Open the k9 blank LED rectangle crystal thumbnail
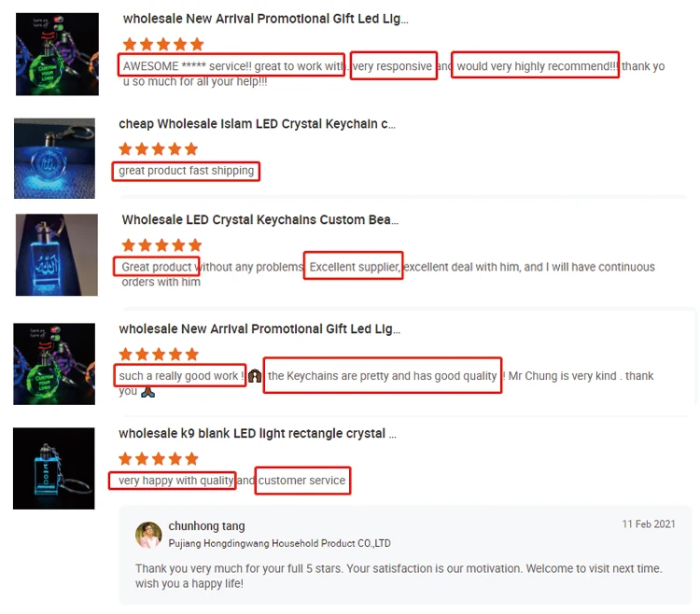The image size is (700, 614). point(53,468)
